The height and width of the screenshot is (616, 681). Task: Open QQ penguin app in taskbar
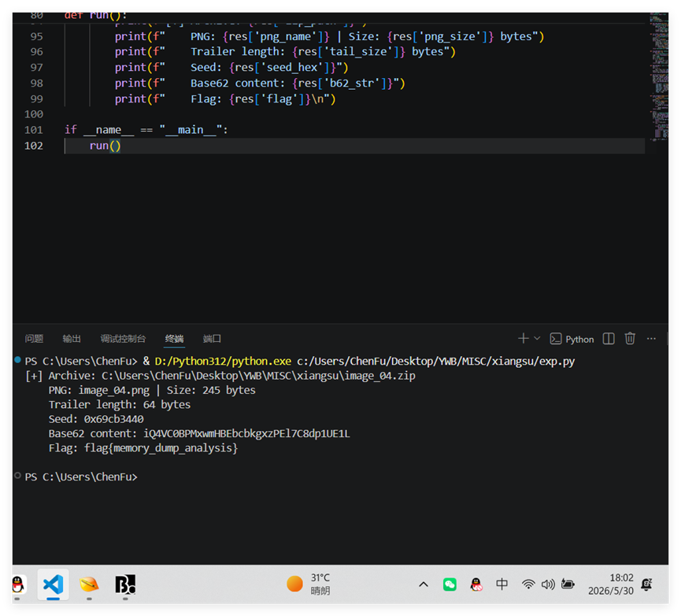(x=18, y=584)
